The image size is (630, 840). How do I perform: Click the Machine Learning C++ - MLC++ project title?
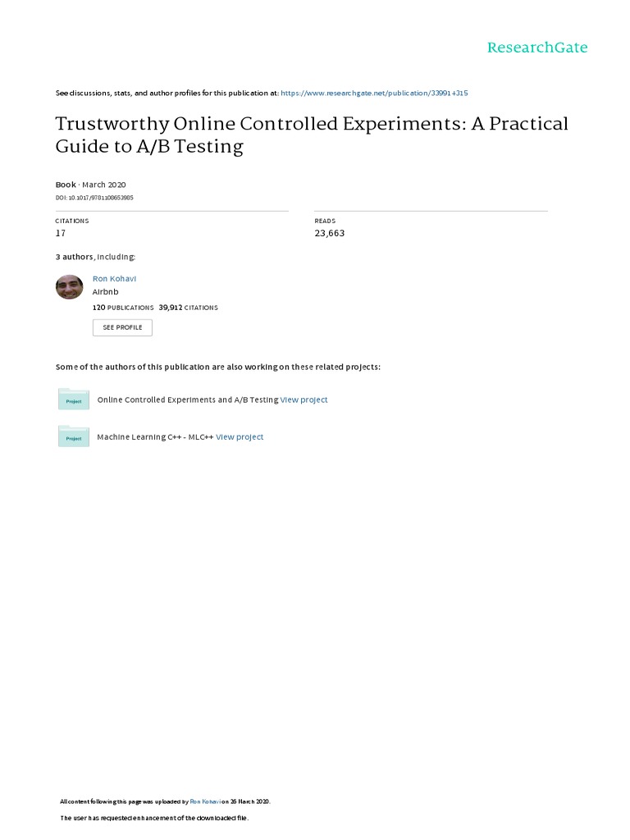pyautogui.click(x=155, y=437)
